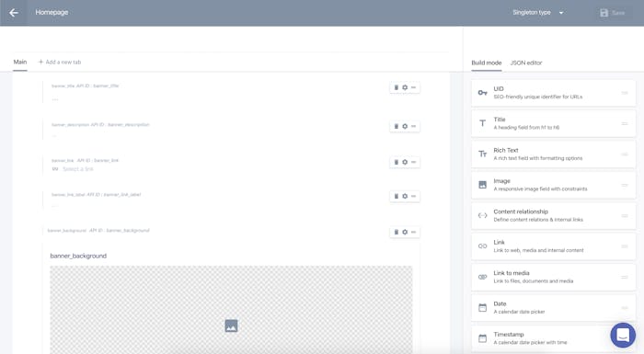Delete the banner_link_label field
This screenshot has height=354, width=644.
pyautogui.click(x=397, y=196)
